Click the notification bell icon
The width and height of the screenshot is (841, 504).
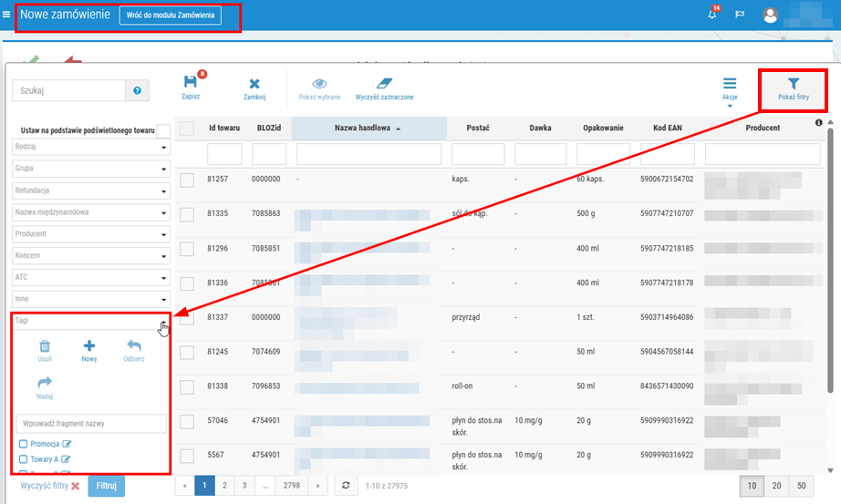pyautogui.click(x=711, y=15)
